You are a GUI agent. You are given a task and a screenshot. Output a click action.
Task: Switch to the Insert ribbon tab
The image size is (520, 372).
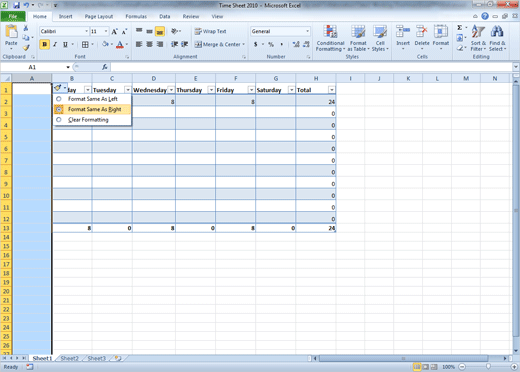pyautogui.click(x=65, y=16)
